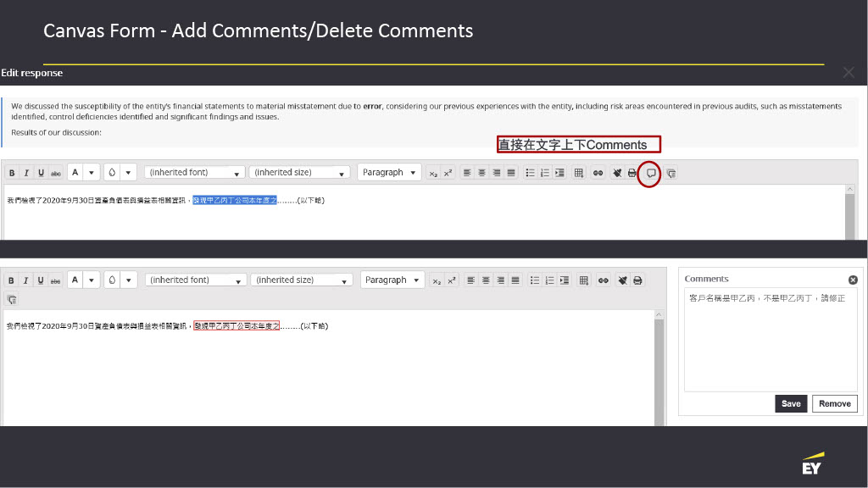Toggle underline in the upper editor toolbar
The height and width of the screenshot is (488, 868).
tap(41, 173)
